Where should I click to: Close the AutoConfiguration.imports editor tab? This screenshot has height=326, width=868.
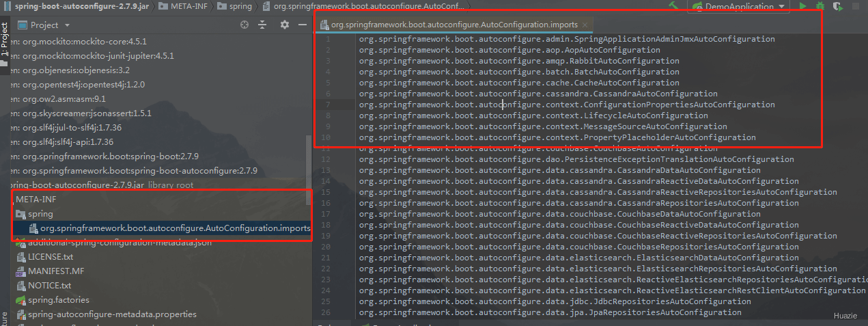[585, 25]
